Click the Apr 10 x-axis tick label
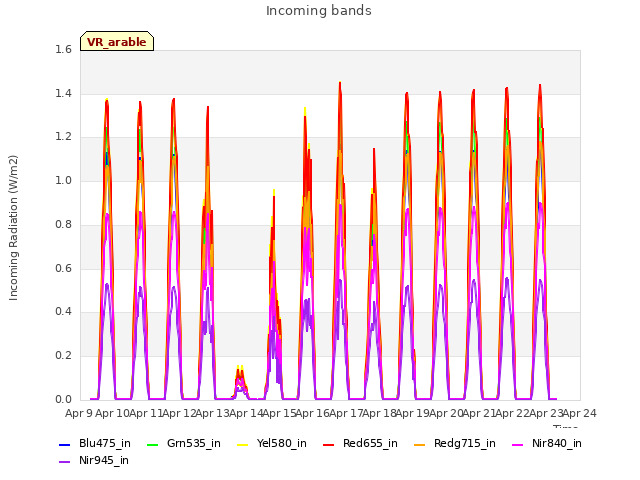The height and width of the screenshot is (480, 640). click(112, 413)
